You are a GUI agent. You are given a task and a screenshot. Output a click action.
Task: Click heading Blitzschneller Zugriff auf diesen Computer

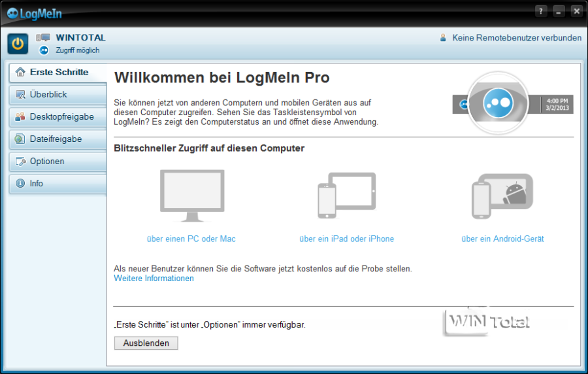click(x=209, y=148)
